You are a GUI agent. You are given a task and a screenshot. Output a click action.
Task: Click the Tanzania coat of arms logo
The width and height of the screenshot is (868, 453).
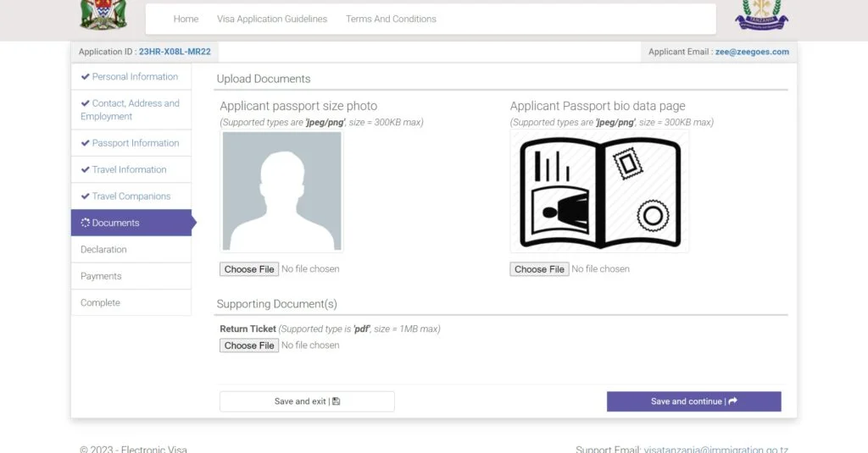coord(103,14)
